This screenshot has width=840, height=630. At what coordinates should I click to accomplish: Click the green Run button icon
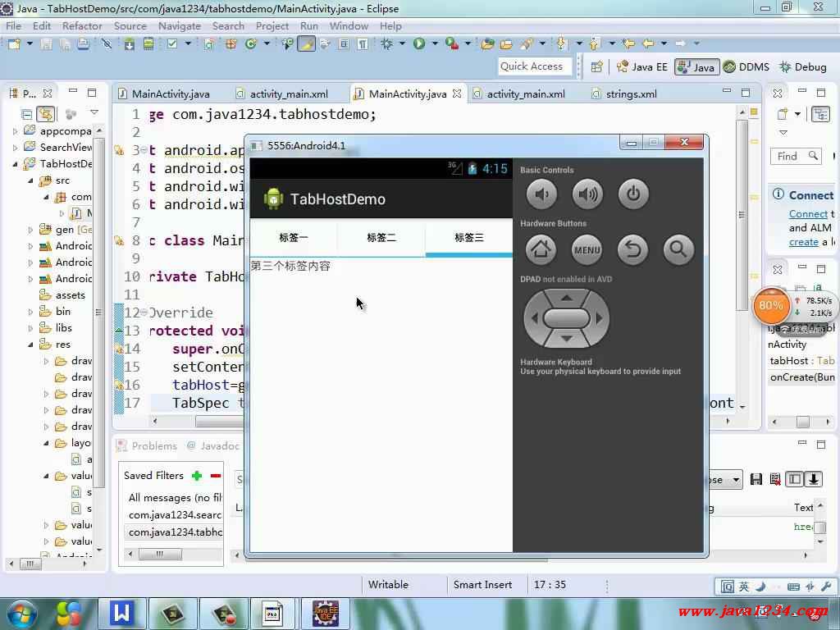[x=419, y=43]
